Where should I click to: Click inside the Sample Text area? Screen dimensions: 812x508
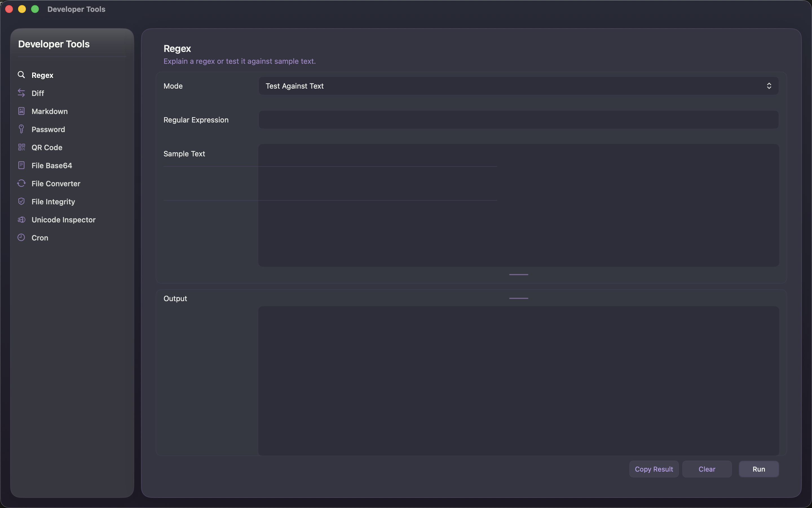pyautogui.click(x=518, y=205)
